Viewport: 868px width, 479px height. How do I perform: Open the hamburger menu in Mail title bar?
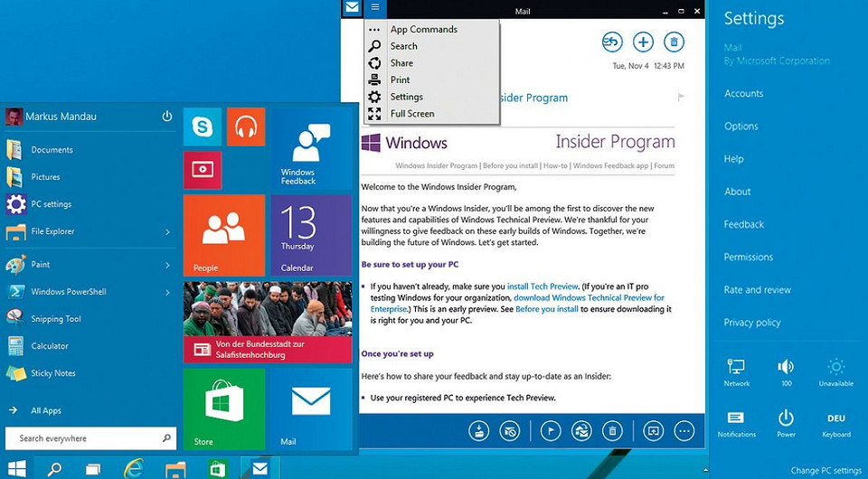[375, 8]
